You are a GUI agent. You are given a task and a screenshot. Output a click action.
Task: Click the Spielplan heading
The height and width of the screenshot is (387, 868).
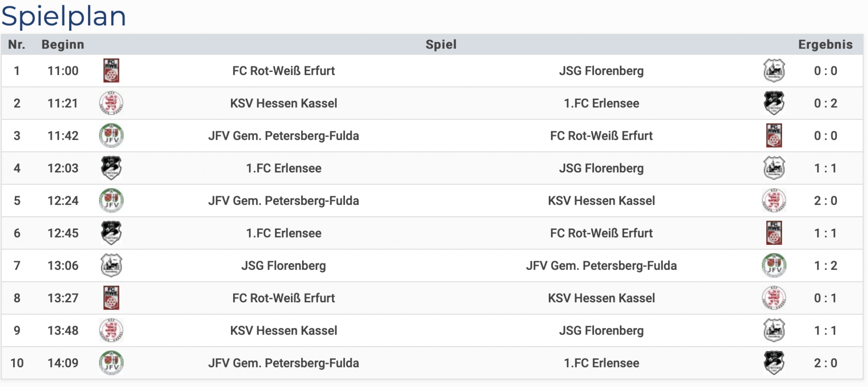(64, 16)
